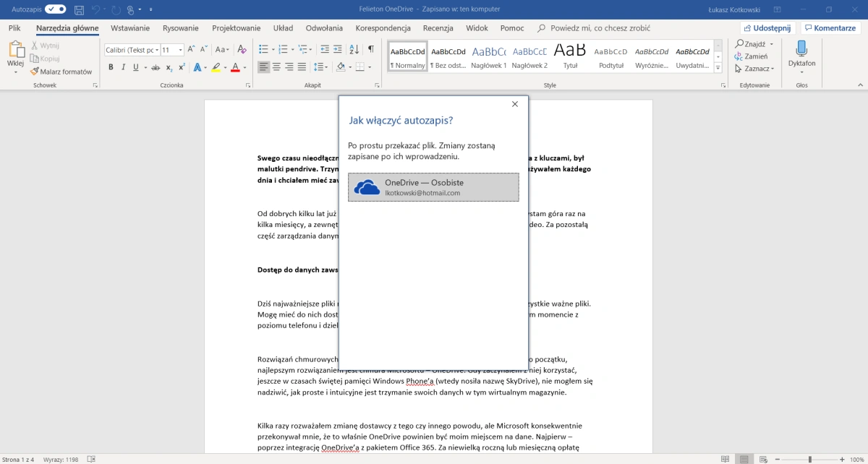Apply paragraph shading with the paint bucket
The image size is (868, 464).
pyautogui.click(x=340, y=67)
